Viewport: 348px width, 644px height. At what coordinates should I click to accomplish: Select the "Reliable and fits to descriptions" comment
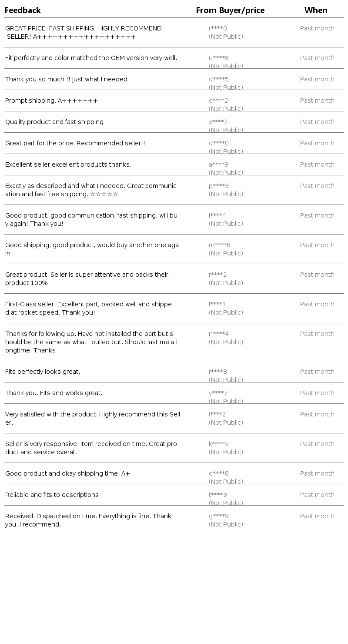point(52,495)
